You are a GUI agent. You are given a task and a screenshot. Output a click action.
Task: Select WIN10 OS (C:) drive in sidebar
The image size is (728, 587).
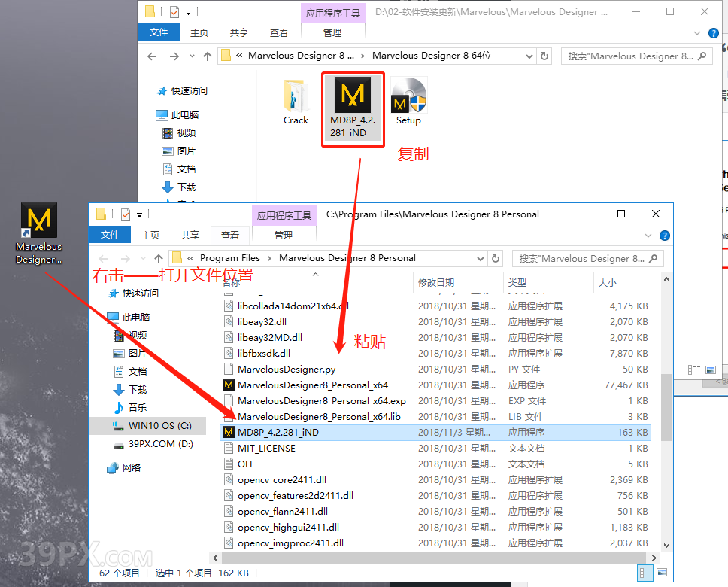[x=147, y=426]
